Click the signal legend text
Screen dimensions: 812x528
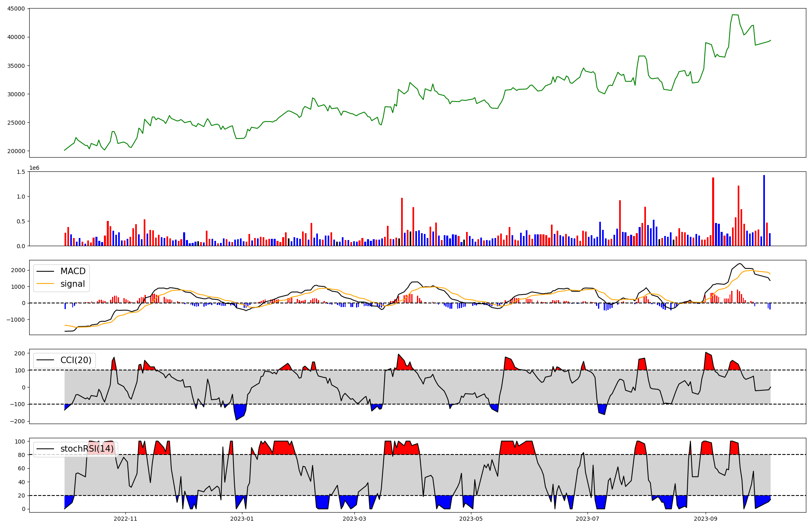click(73, 284)
